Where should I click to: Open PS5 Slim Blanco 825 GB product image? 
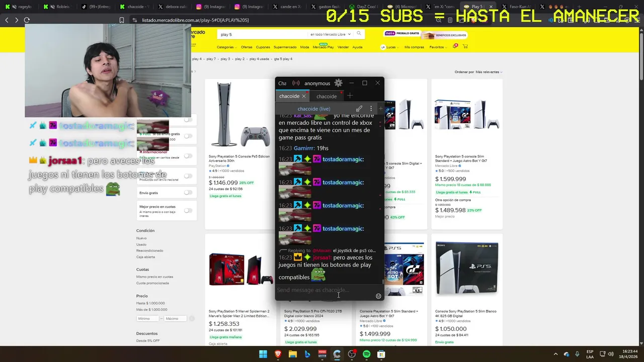tap(467, 269)
